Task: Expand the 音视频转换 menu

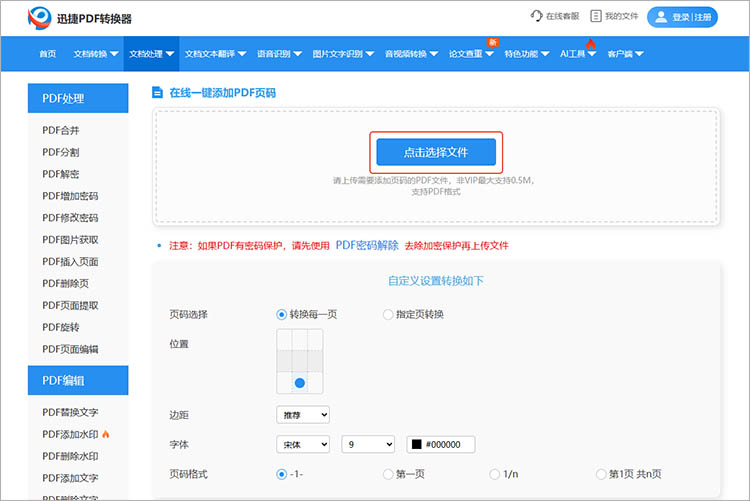Action: tap(411, 54)
